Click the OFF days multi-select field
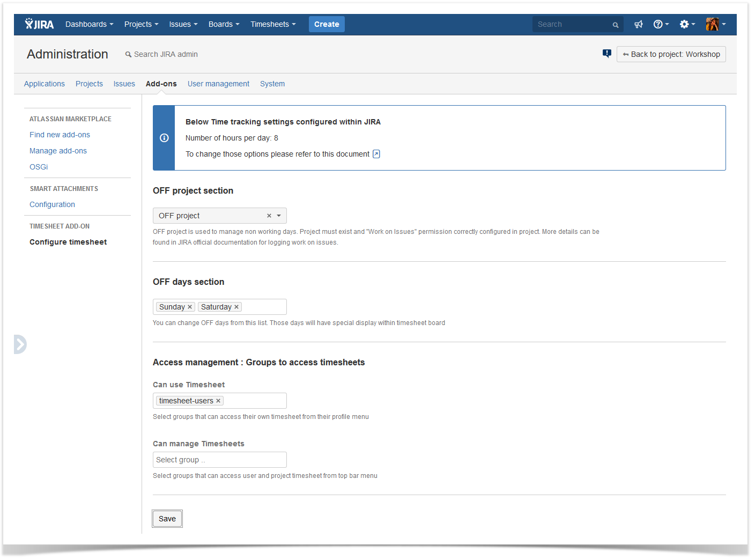This screenshot has width=755, height=560. pyautogui.click(x=220, y=307)
